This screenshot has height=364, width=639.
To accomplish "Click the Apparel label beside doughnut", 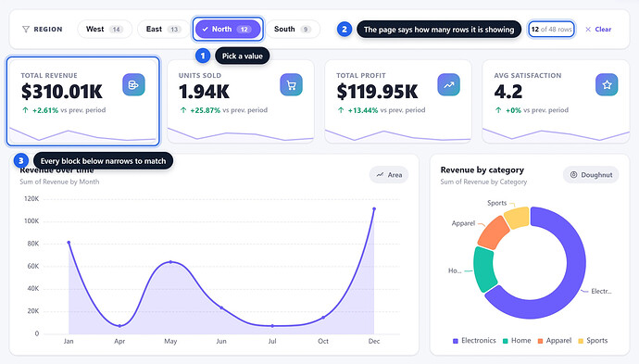I will (x=463, y=223).
